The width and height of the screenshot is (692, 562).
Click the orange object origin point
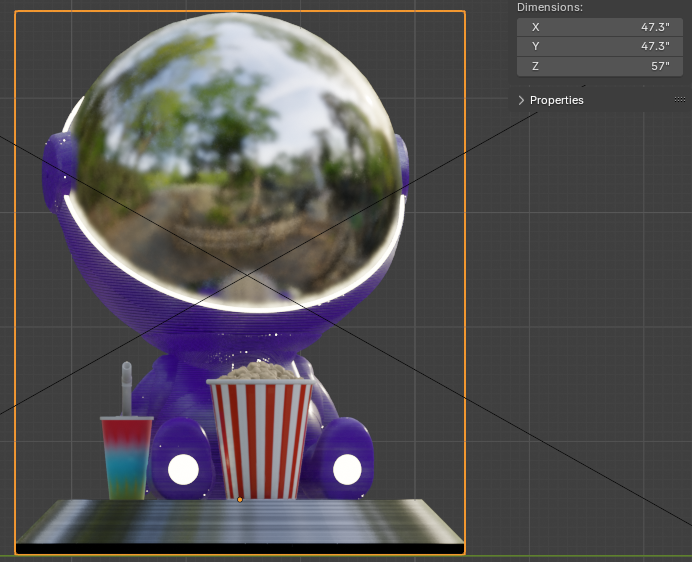point(240,500)
